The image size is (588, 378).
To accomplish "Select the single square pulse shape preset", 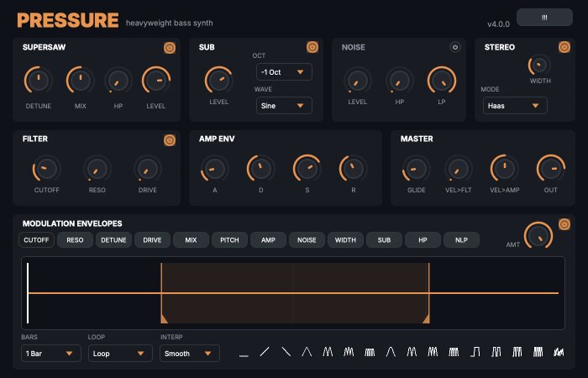I will pyautogui.click(x=475, y=352).
